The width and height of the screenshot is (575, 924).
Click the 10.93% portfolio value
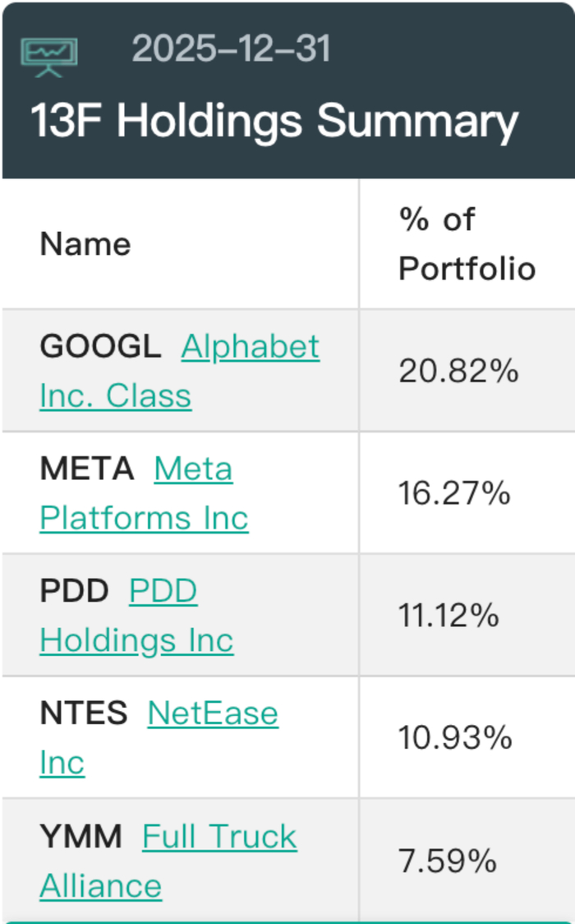pos(455,738)
